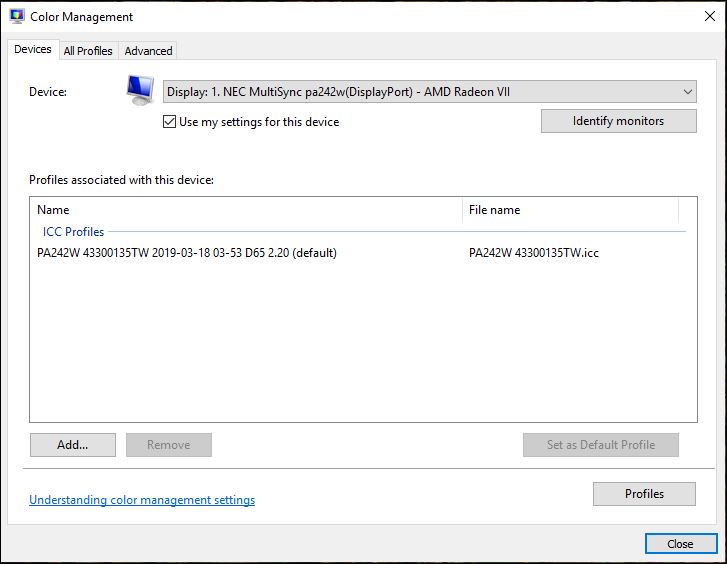Switch to the All Profiles tab
Screen dimensions: 727x564
pyautogui.click(x=88, y=51)
